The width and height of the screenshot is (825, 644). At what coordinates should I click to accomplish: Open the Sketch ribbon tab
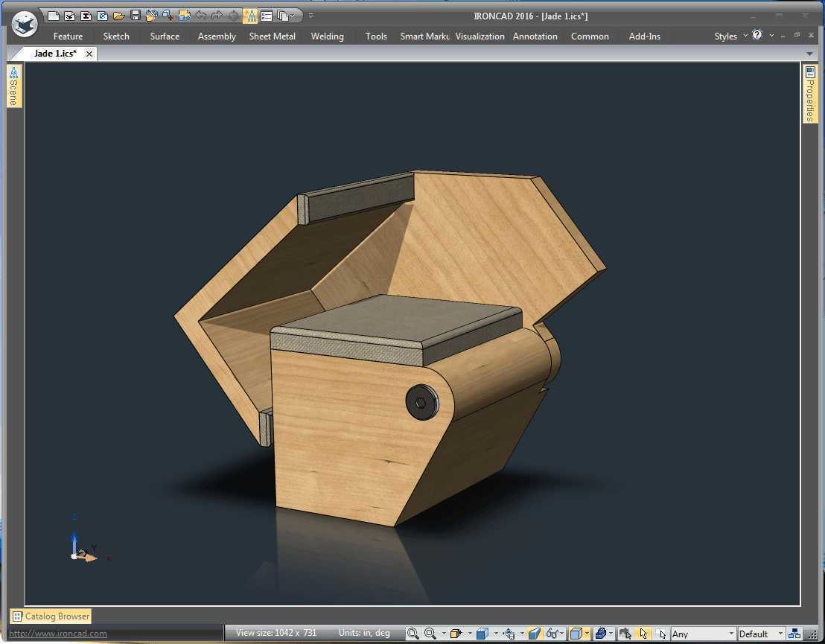pyautogui.click(x=116, y=36)
